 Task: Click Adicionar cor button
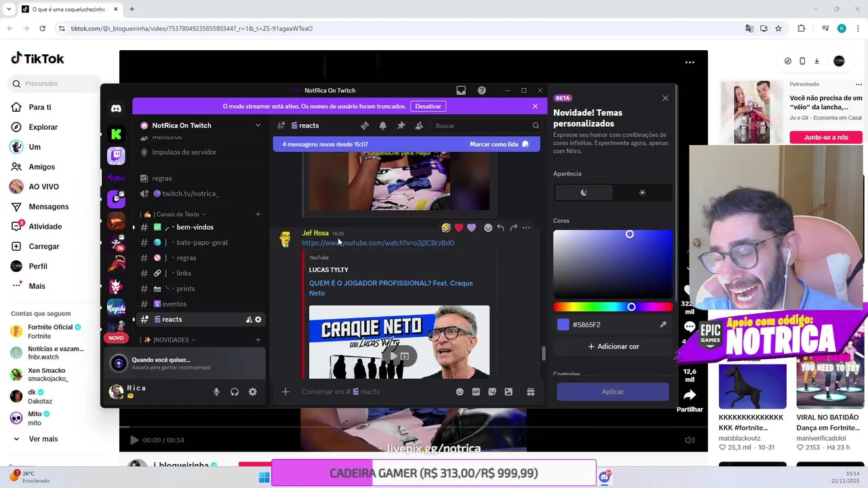point(613,346)
